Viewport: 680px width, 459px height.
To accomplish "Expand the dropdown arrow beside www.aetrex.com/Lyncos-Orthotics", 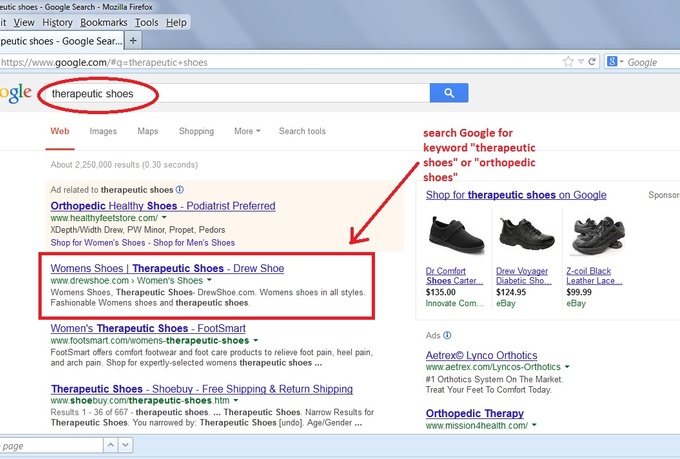I will (x=565, y=369).
